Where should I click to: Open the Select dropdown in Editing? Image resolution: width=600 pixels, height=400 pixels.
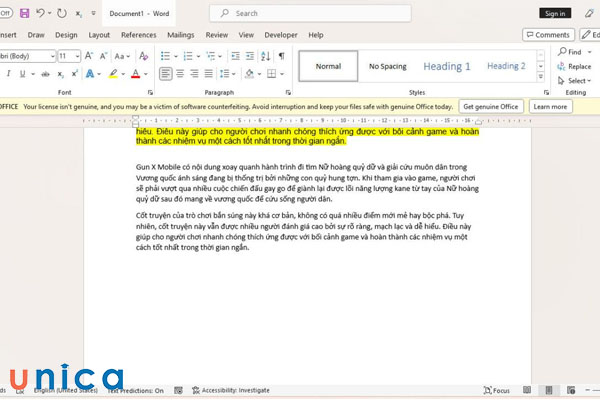(x=575, y=81)
